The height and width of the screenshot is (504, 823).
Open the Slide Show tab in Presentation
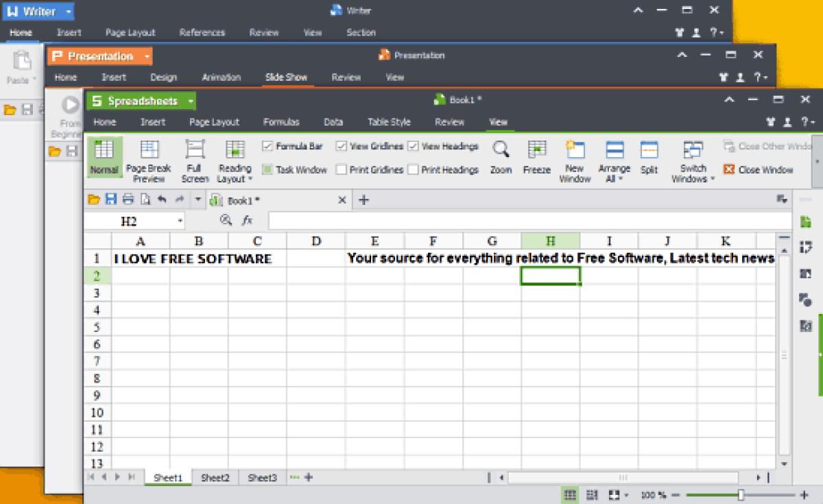coord(286,77)
